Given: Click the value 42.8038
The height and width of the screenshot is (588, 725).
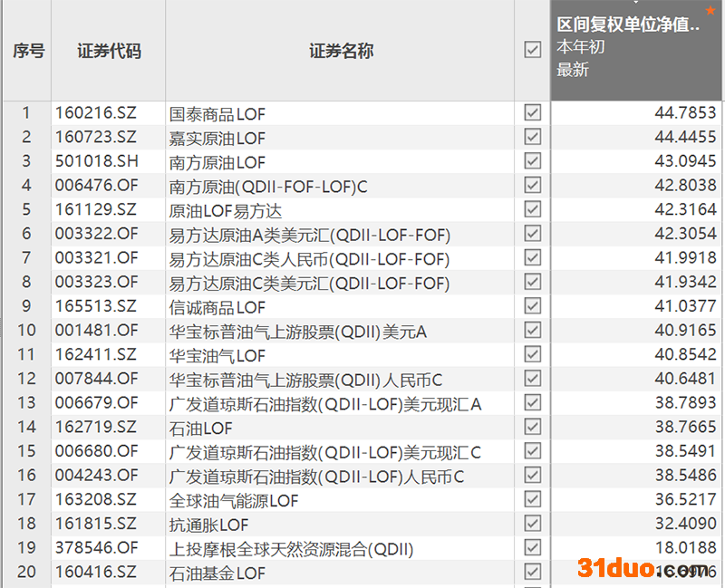Looking at the screenshot, I should tap(685, 185).
